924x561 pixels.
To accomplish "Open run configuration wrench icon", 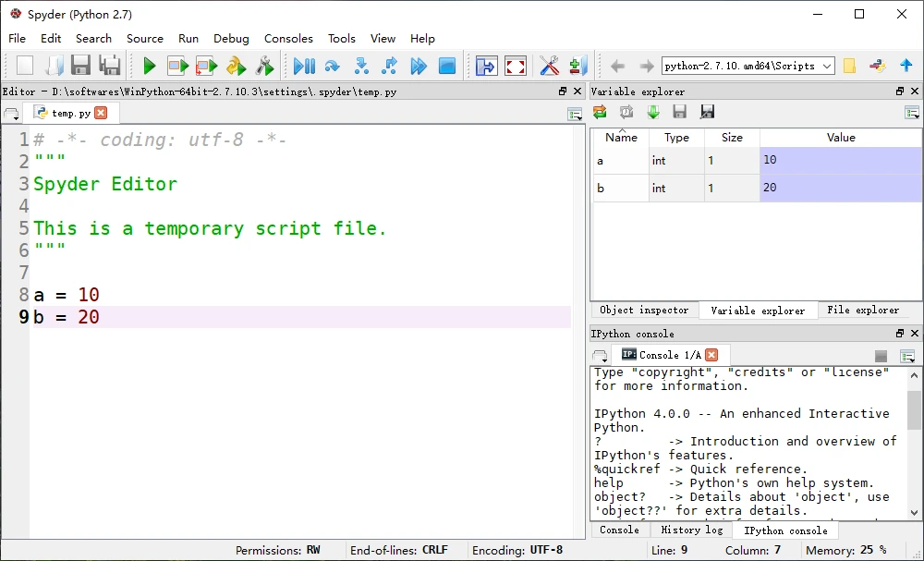I will click(x=264, y=66).
